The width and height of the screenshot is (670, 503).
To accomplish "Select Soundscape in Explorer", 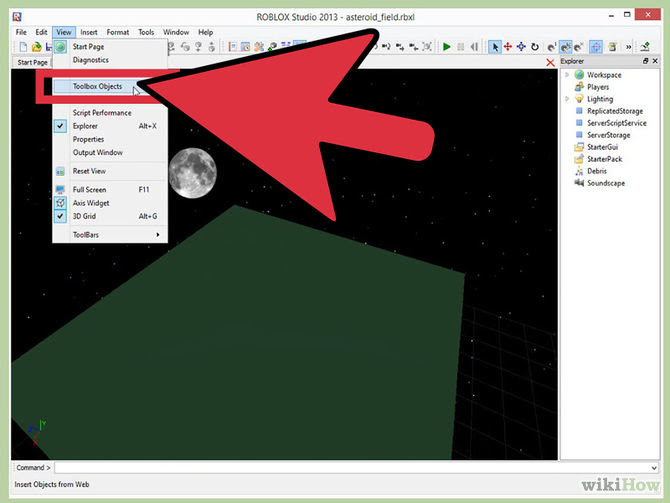I will [x=606, y=183].
